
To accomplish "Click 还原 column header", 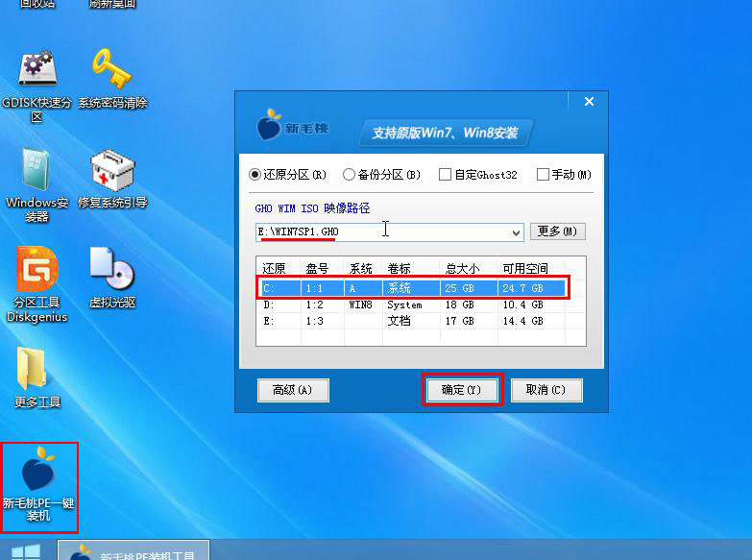I will [275, 268].
